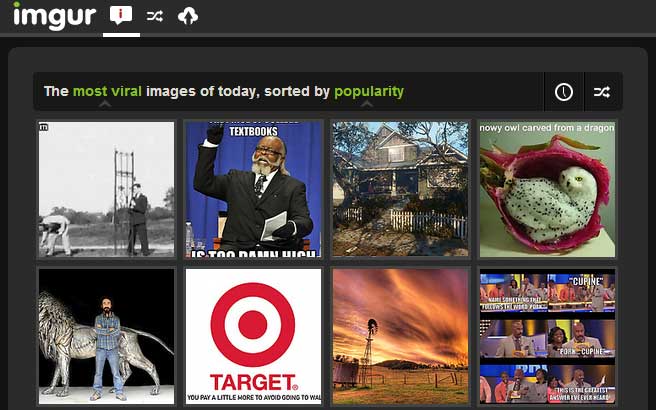Click the cloud upload icon
The height and width of the screenshot is (410, 656).
tap(188, 16)
